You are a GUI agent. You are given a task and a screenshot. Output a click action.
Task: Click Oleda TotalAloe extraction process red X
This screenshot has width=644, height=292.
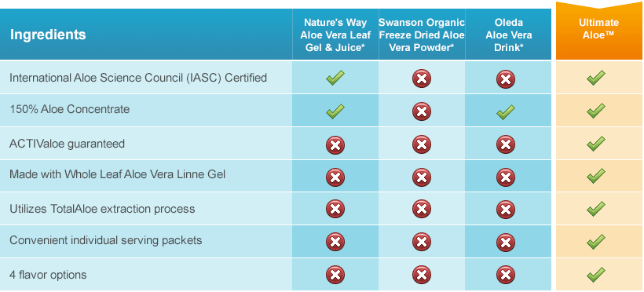[505, 209]
